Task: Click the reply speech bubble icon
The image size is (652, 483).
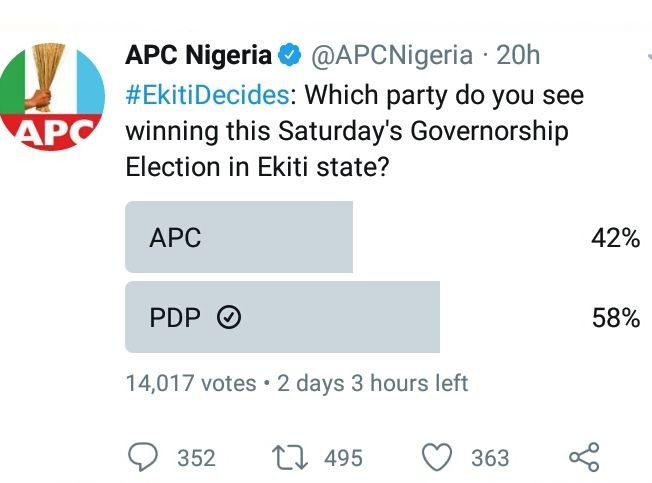Action: [144, 457]
